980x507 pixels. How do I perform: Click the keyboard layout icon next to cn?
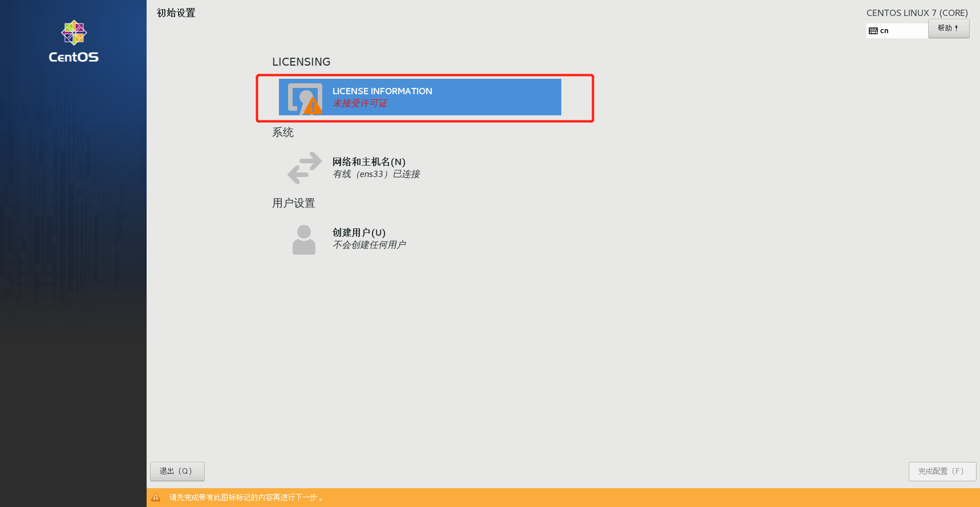873,31
